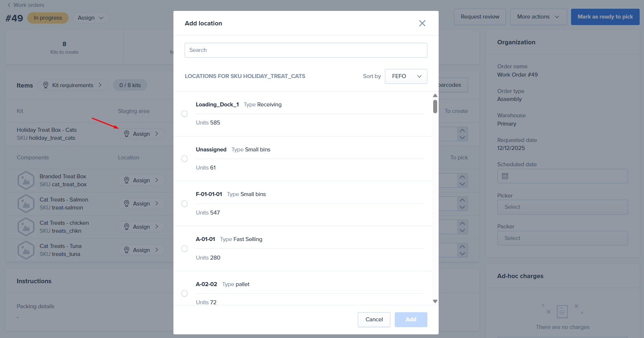Screen dimensions: 644x338
Task: Click the location pin for Holiday Treat Box
Action: (x=127, y=134)
